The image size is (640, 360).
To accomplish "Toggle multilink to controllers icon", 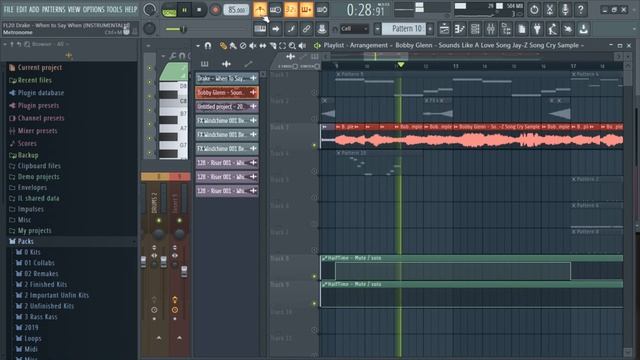I will tap(307, 29).
